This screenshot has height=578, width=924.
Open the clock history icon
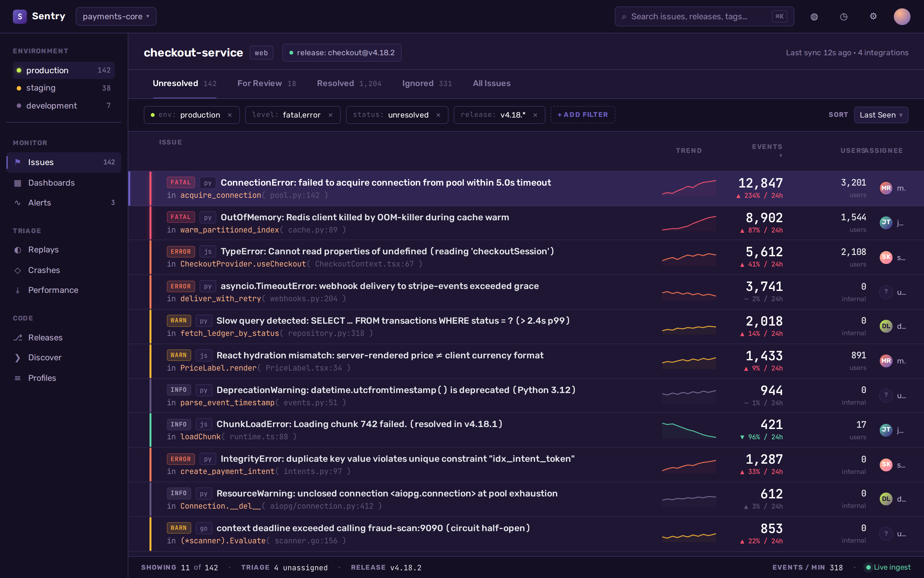tap(843, 16)
